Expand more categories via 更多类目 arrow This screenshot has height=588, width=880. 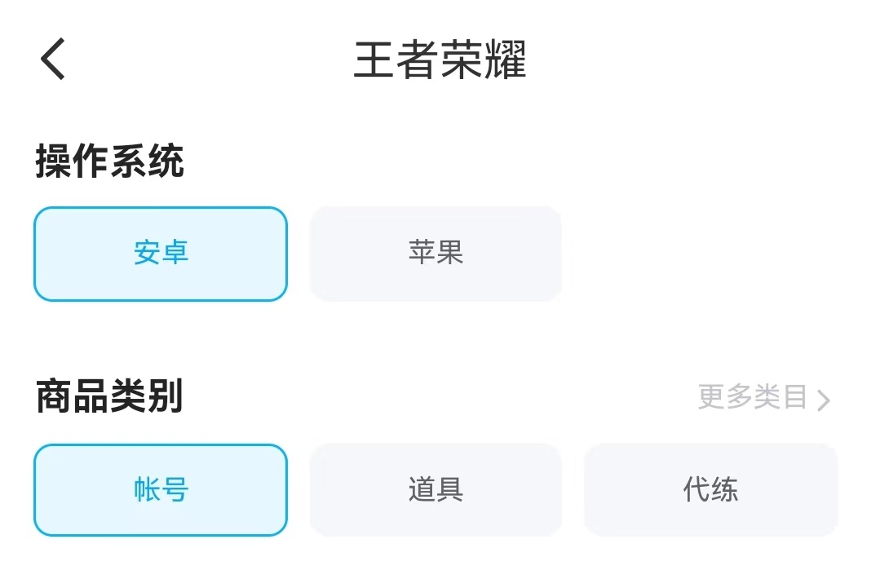pyautogui.click(x=823, y=400)
